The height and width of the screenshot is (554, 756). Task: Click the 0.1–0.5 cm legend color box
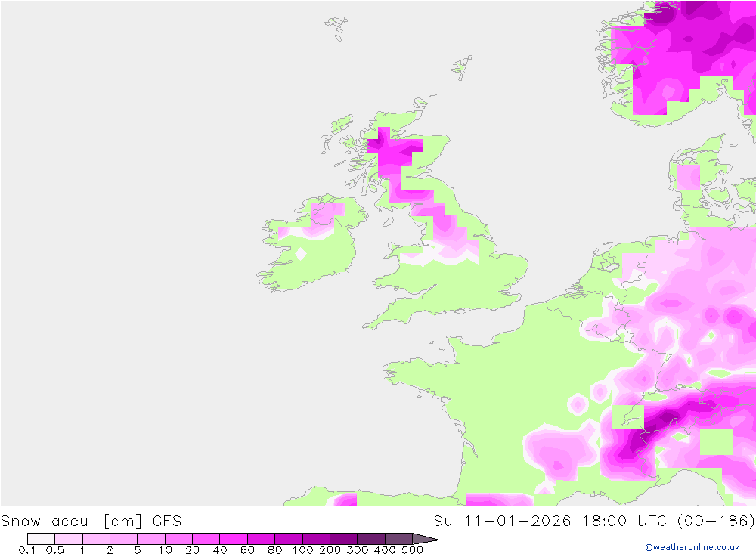[x=41, y=539]
